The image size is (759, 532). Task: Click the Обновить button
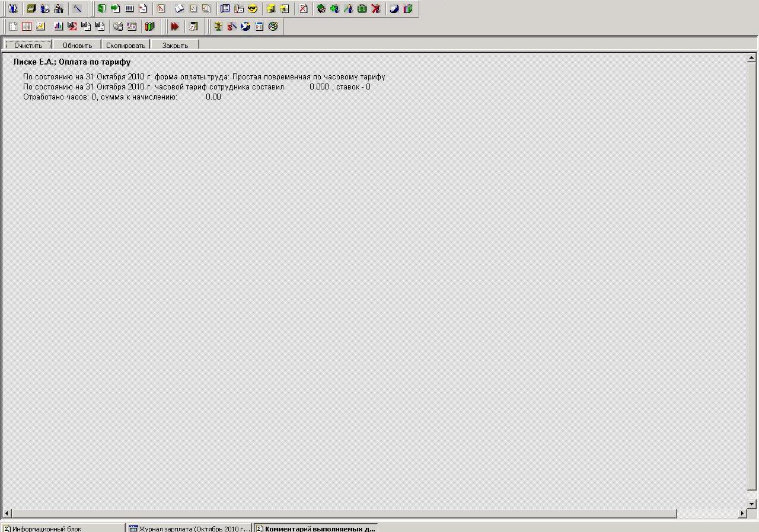point(77,45)
